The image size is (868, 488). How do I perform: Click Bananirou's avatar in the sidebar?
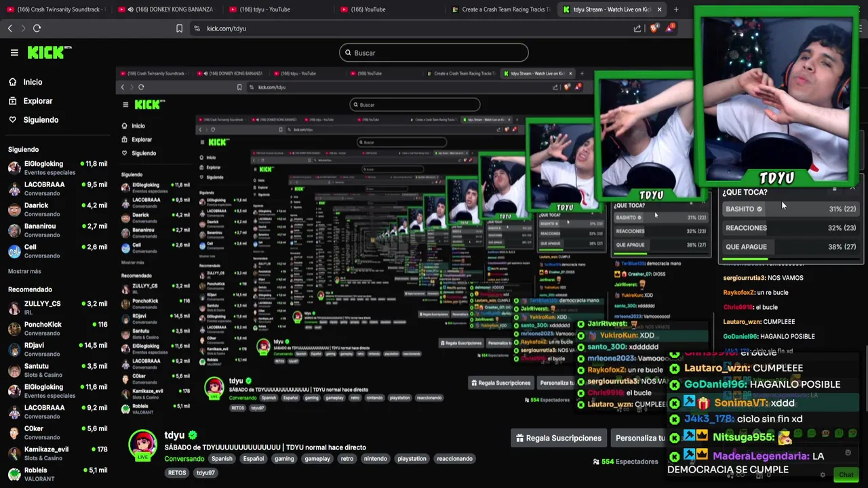14,230
